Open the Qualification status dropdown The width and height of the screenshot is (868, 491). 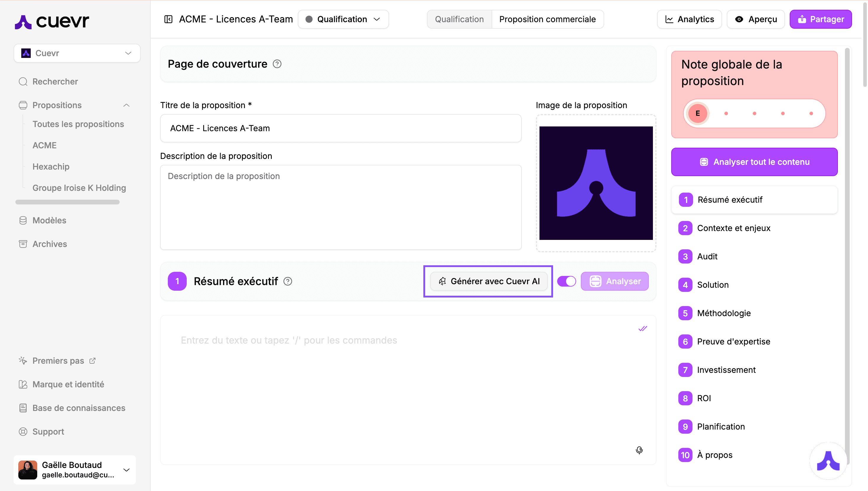343,19
